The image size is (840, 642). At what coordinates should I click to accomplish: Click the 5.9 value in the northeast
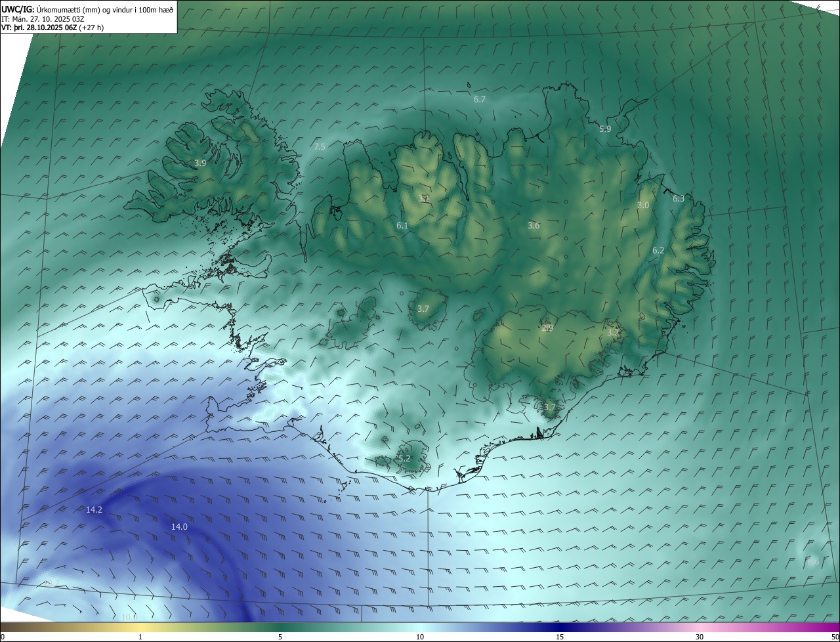(x=605, y=129)
